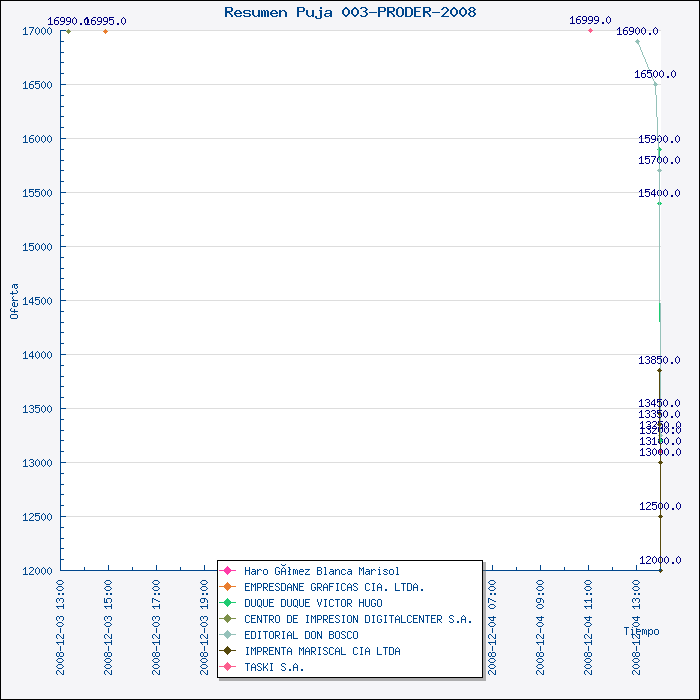Viewport: 700px width, 700px height.
Task: Click the IMPRENTA MARISCAL legend marker
Action: coord(229,651)
